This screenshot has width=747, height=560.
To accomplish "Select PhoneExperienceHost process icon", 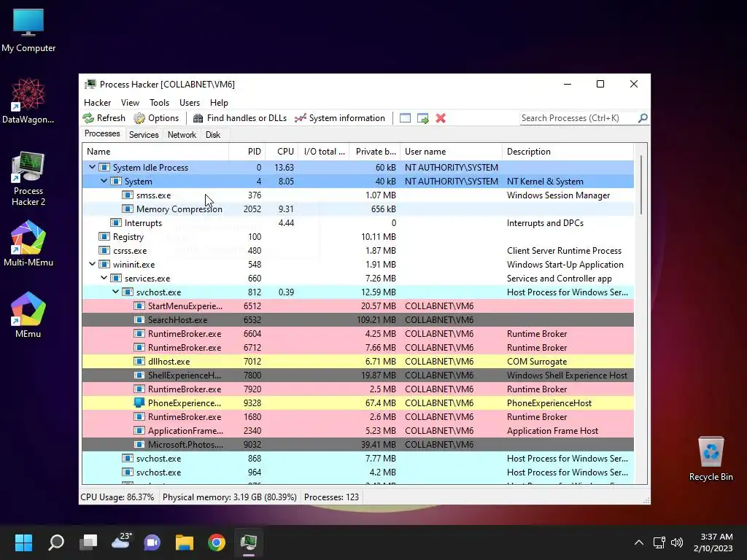I will coord(139,402).
